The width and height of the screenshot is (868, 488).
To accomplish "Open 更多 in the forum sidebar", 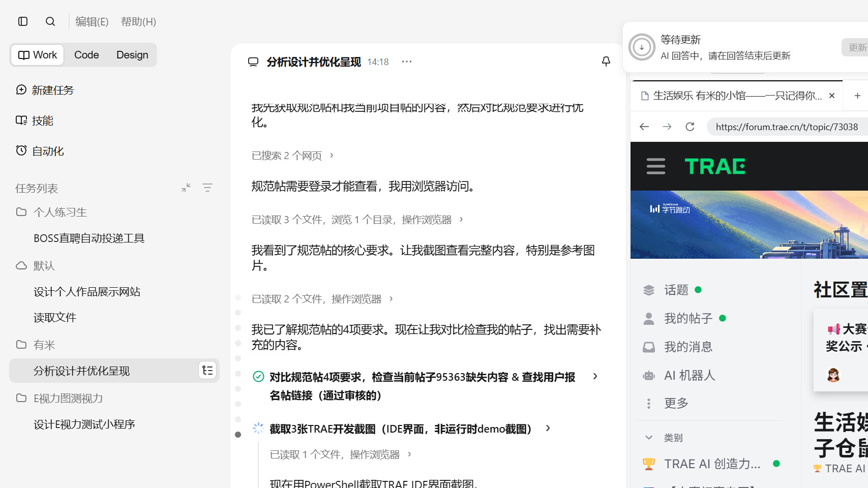I will point(666,403).
